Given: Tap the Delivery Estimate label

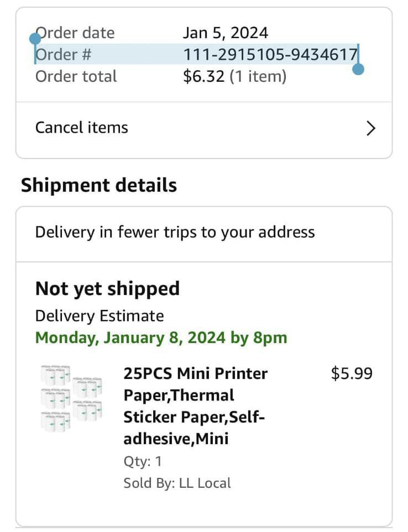Looking at the screenshot, I should [100, 316].
